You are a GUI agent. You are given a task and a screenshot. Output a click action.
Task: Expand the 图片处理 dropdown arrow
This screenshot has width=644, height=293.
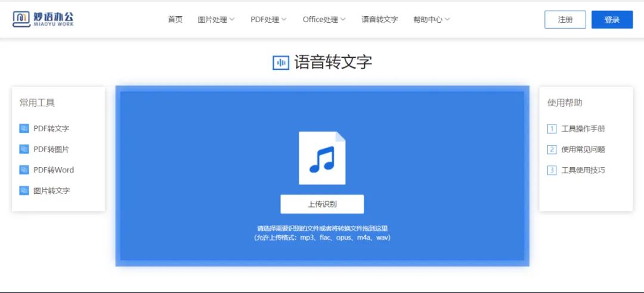tap(232, 19)
